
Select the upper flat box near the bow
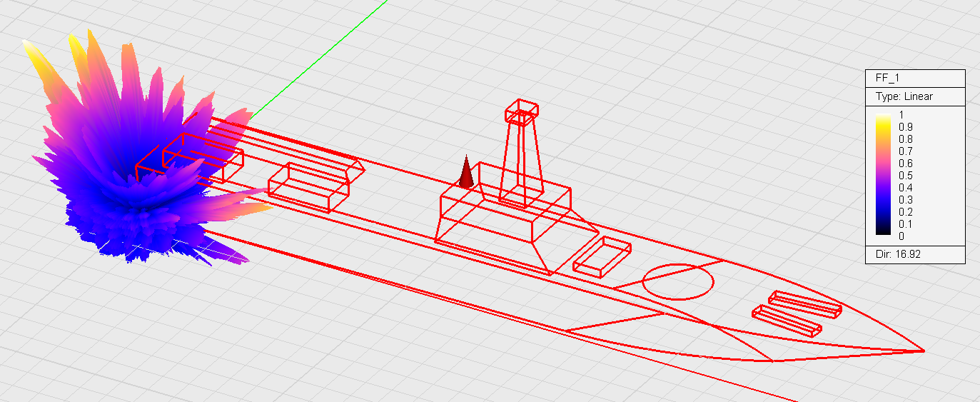[x=804, y=303]
